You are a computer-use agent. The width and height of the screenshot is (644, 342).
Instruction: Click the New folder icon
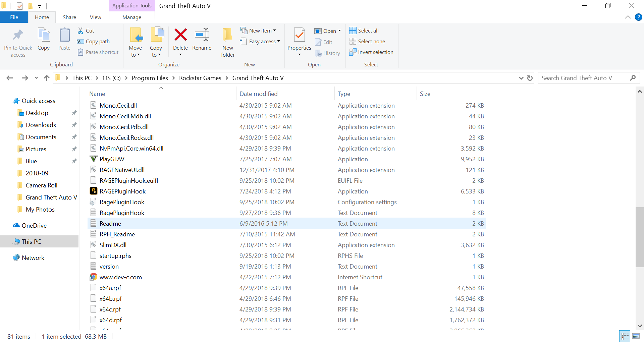pyautogui.click(x=227, y=35)
